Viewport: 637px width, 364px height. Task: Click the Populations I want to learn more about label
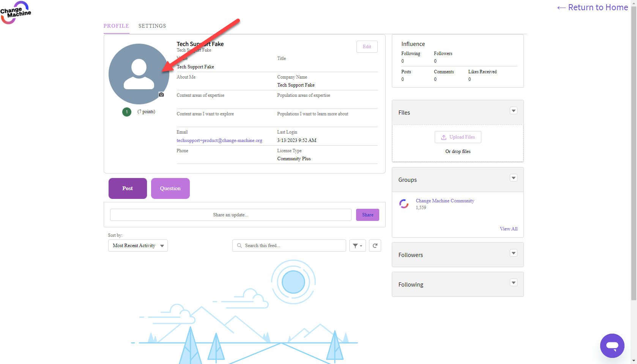(x=312, y=114)
